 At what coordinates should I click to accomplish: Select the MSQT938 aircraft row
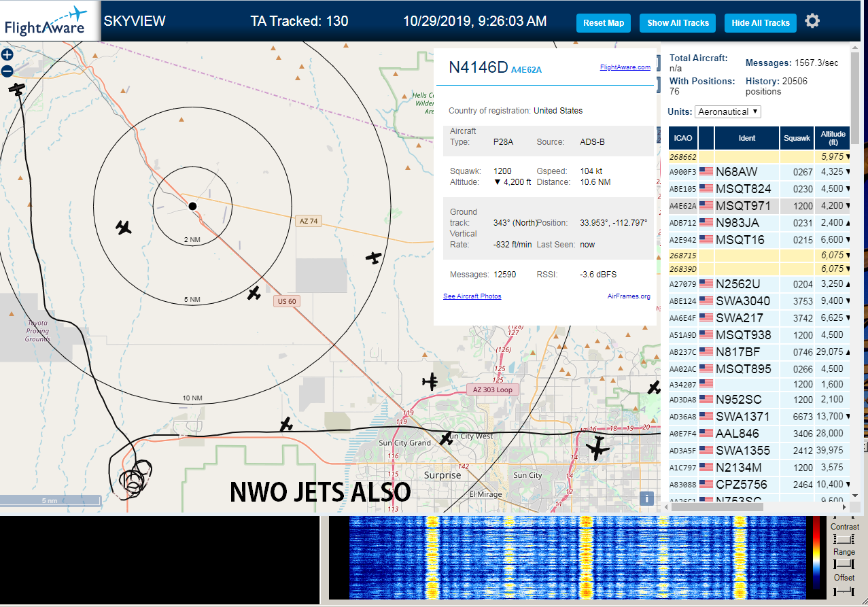(x=759, y=335)
